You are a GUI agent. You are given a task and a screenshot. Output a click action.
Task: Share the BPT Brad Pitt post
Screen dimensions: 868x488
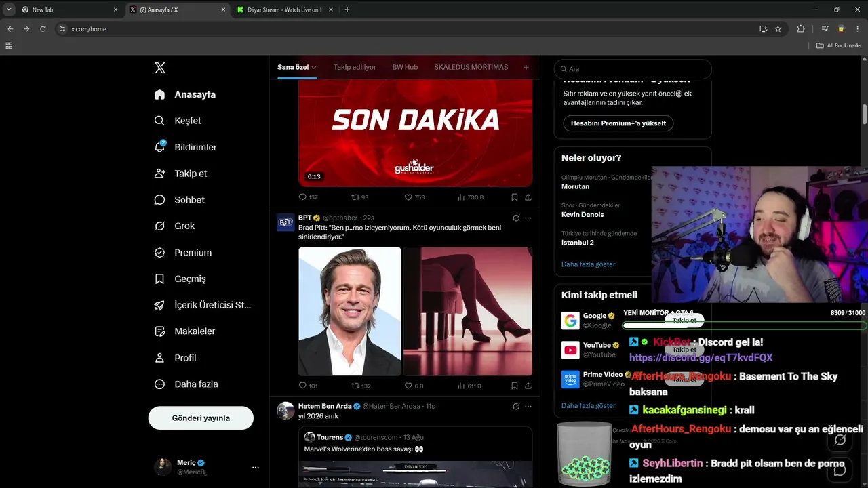[528, 386]
